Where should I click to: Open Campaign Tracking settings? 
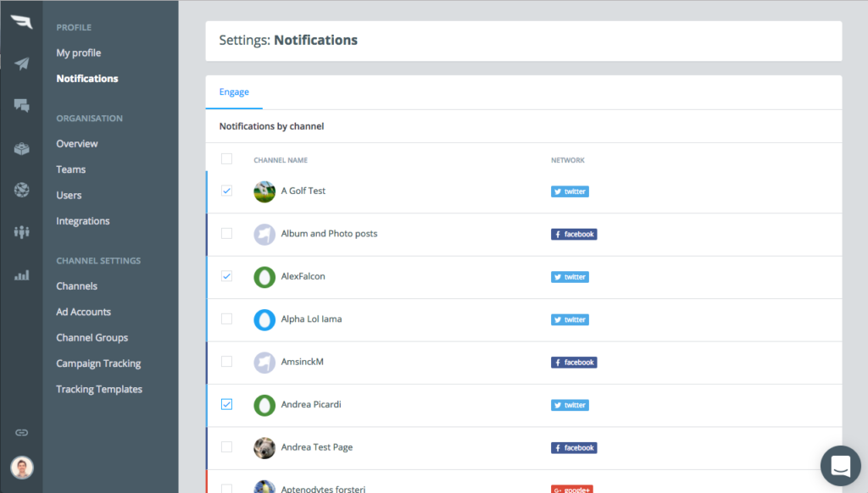coord(98,363)
